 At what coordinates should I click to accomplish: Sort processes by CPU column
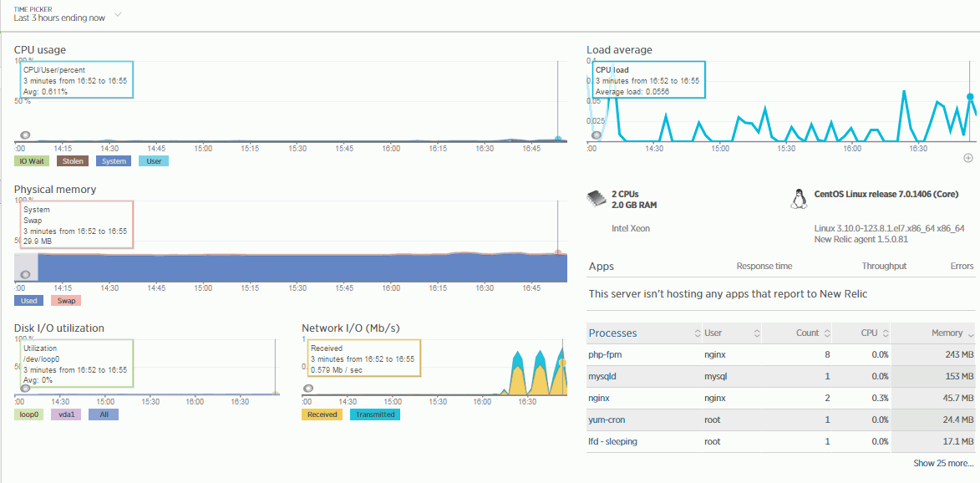pos(862,333)
